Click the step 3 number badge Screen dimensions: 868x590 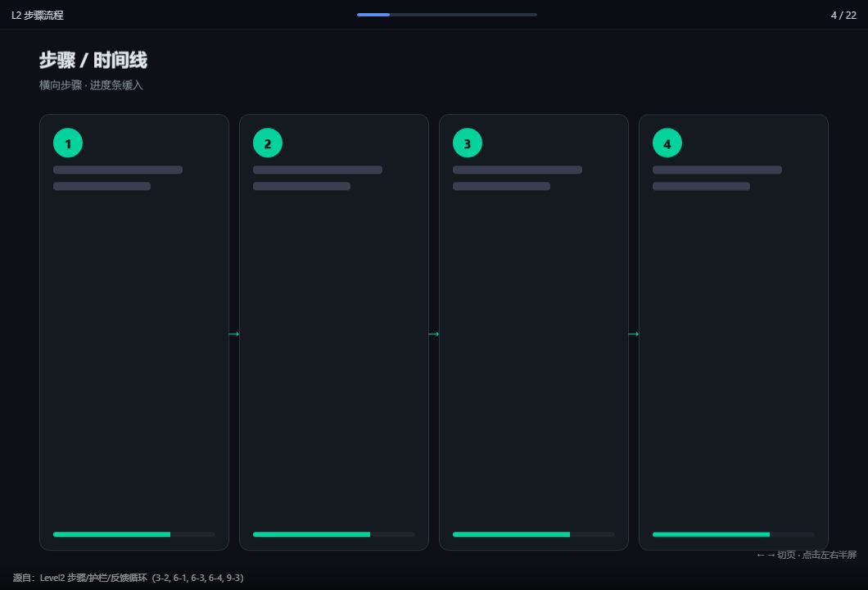pos(468,143)
